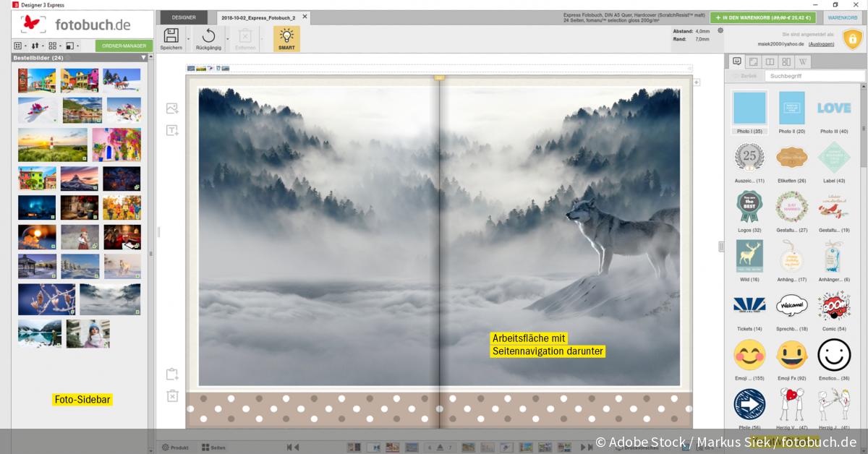Image resolution: width=868 pixels, height=454 pixels.
Task: Open the dropdown arrow beside Speichern
Action: click(x=189, y=39)
